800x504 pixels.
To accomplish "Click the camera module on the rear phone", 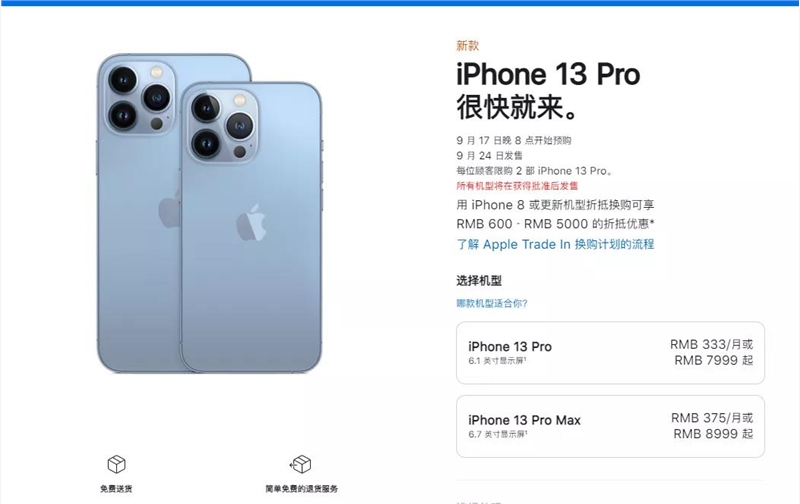I will tap(139, 98).
